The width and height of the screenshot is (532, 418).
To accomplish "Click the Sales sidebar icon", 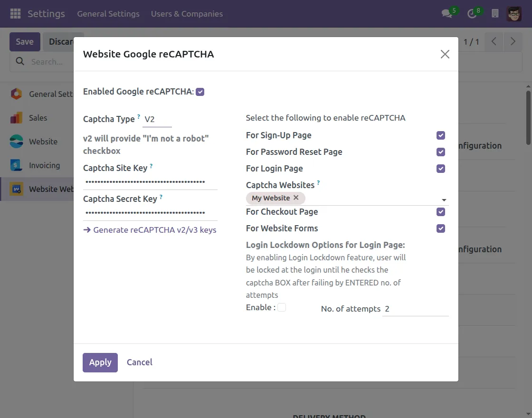I will [16, 118].
